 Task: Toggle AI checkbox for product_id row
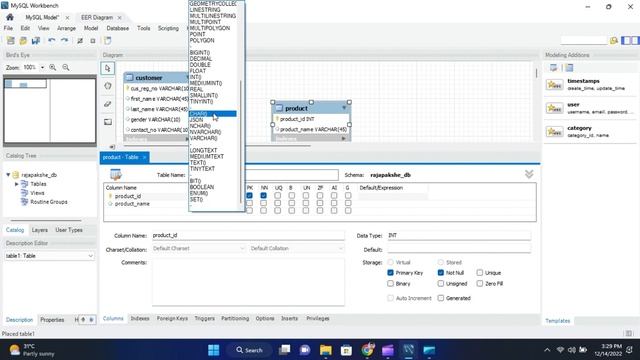334,196
